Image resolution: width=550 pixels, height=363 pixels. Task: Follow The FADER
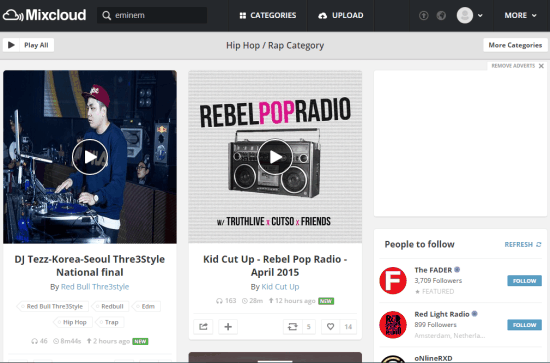[x=524, y=281]
